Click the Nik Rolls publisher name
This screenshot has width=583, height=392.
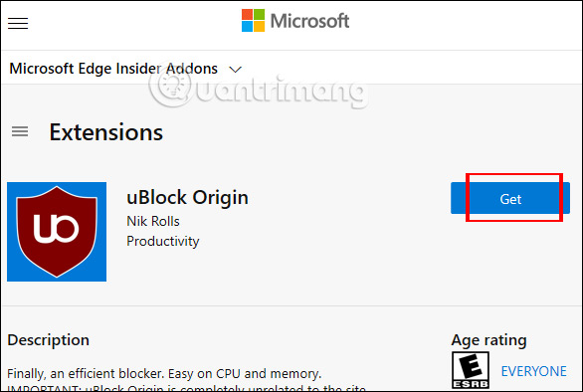coord(153,221)
